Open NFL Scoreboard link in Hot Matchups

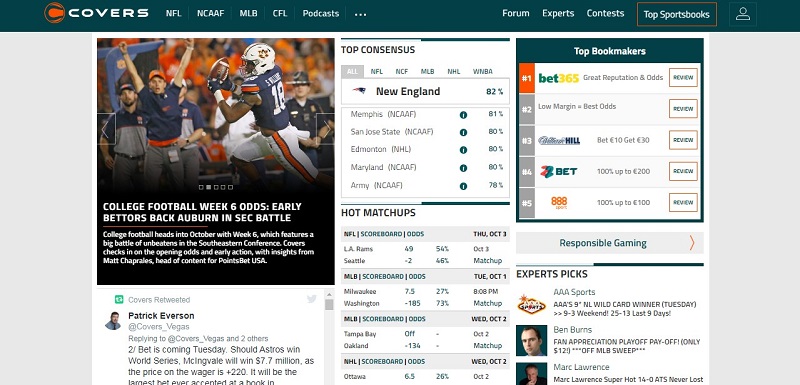pos(382,234)
